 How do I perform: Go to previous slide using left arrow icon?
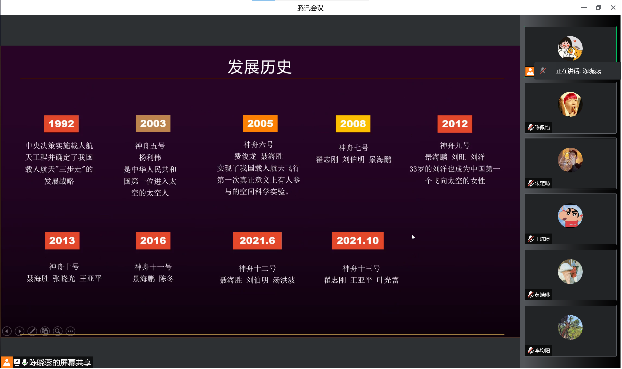click(7, 331)
